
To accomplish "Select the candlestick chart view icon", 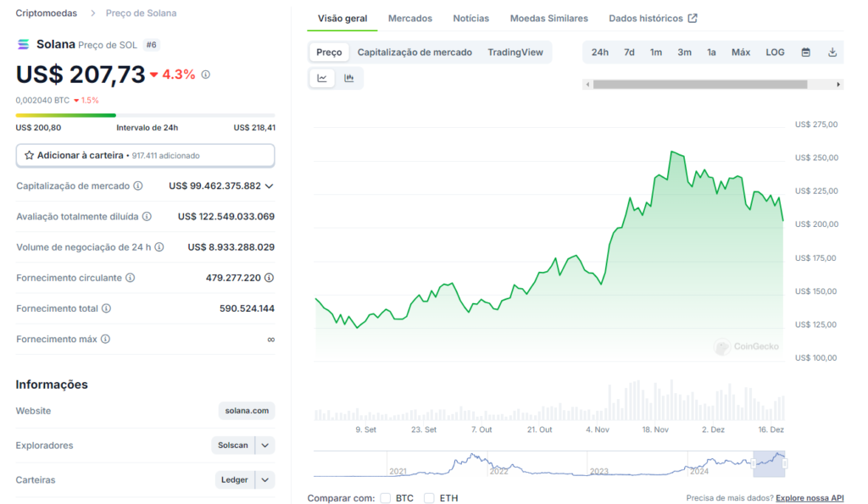I will [348, 78].
